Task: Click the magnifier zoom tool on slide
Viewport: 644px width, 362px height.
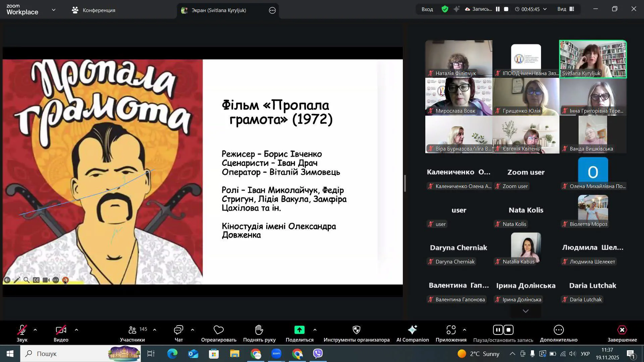Action: [26, 280]
